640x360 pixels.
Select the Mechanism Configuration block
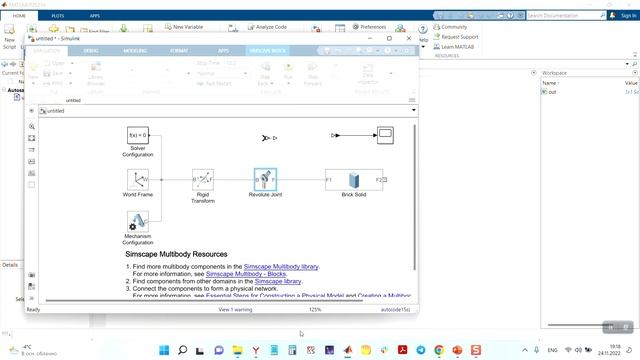tap(138, 221)
